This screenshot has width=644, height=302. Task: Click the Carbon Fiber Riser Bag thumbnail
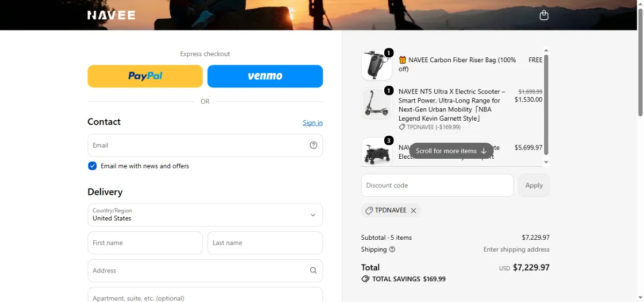(x=377, y=65)
